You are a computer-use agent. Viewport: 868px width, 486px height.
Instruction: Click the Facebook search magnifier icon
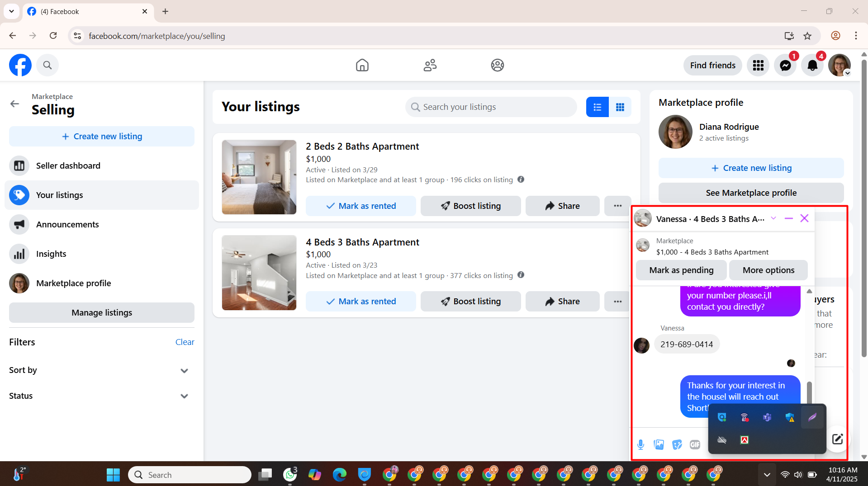point(47,65)
